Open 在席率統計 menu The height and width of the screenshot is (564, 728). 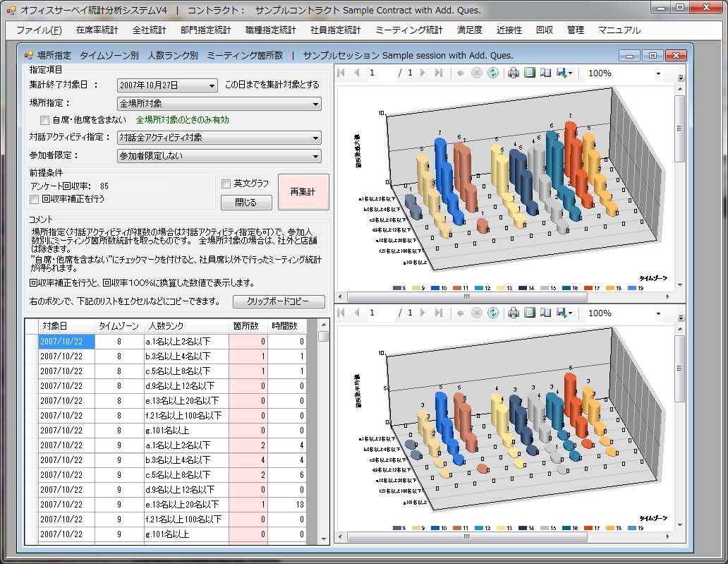(x=97, y=30)
